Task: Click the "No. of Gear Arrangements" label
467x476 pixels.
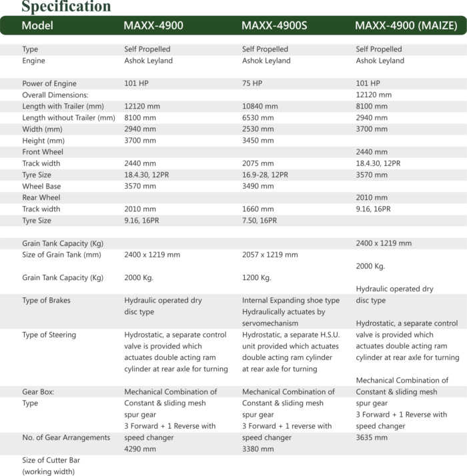Action: click(66, 437)
